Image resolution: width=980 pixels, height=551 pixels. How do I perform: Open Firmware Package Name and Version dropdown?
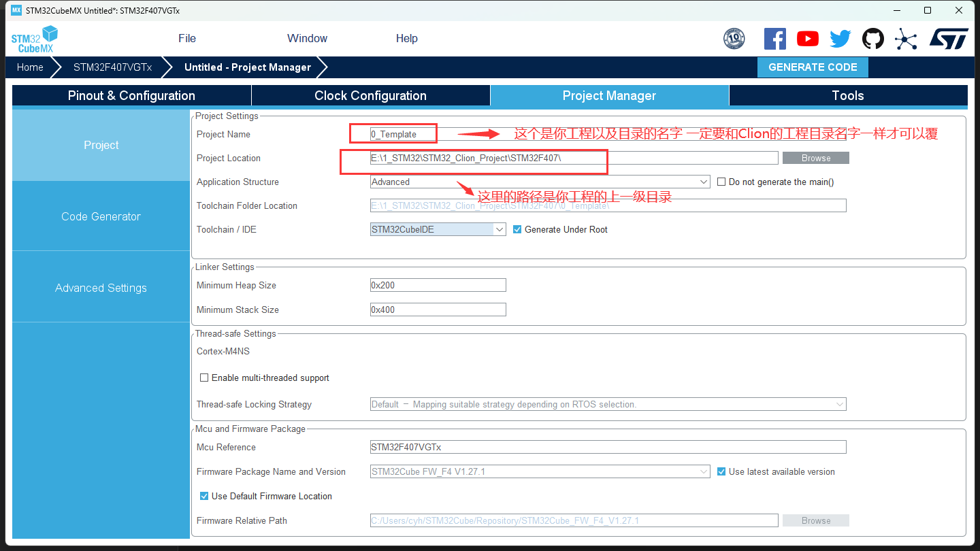click(x=540, y=471)
